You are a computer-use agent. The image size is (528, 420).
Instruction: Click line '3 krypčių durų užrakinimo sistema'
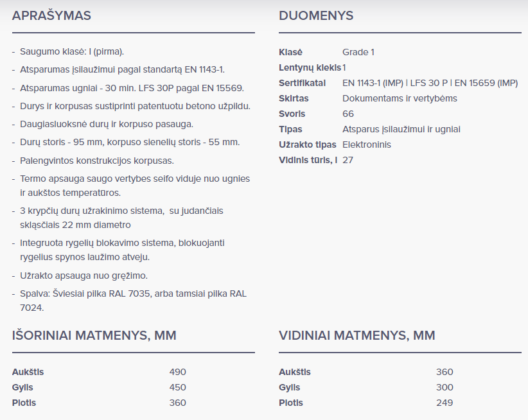pyautogui.click(x=121, y=218)
